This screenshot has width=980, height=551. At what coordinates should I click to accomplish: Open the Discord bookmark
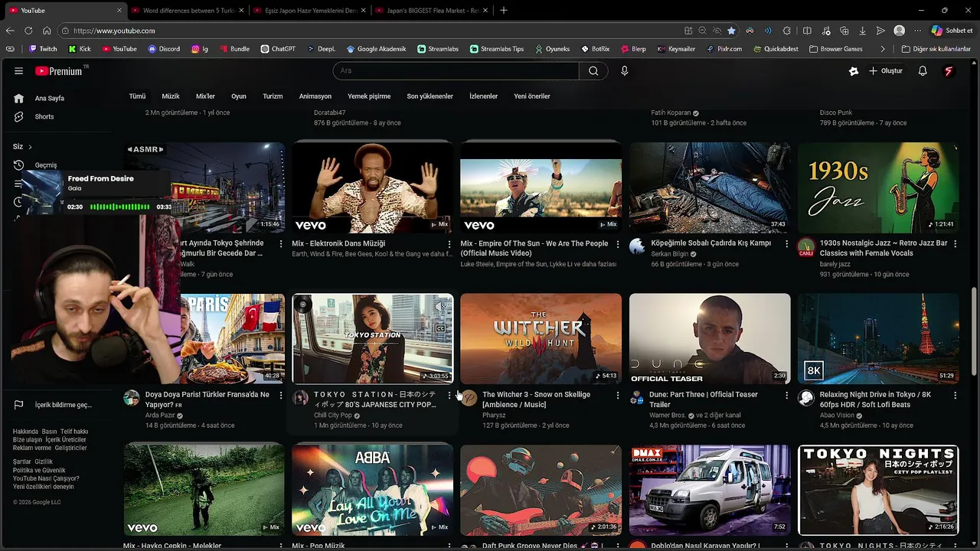164,49
